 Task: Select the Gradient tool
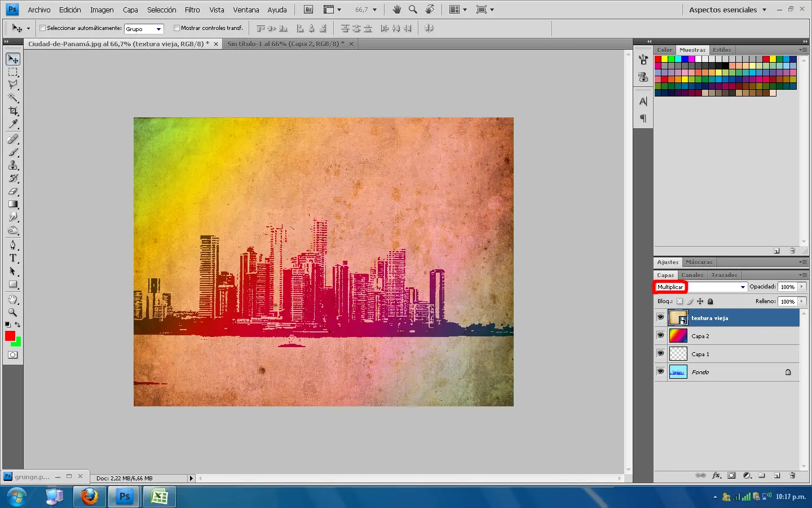pos(13,204)
